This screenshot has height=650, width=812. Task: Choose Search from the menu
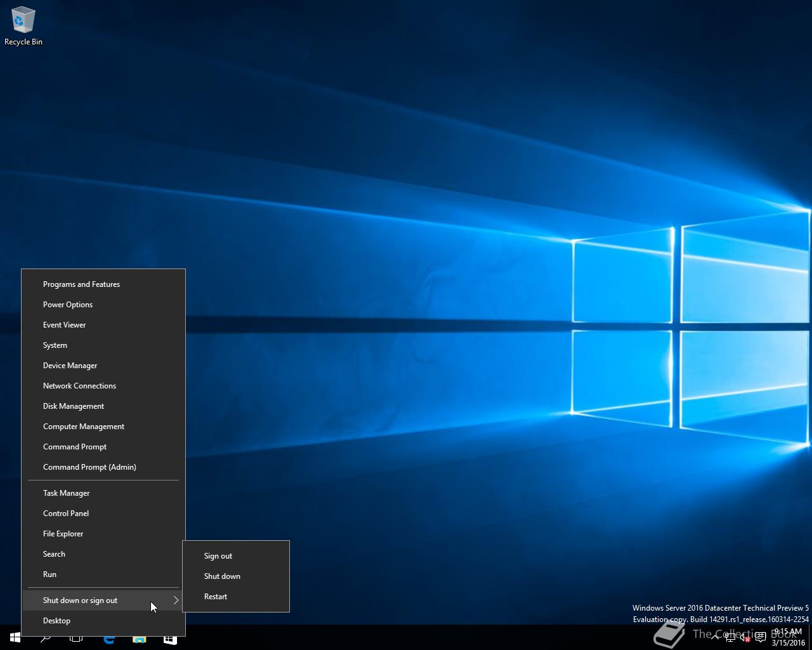coord(103,554)
